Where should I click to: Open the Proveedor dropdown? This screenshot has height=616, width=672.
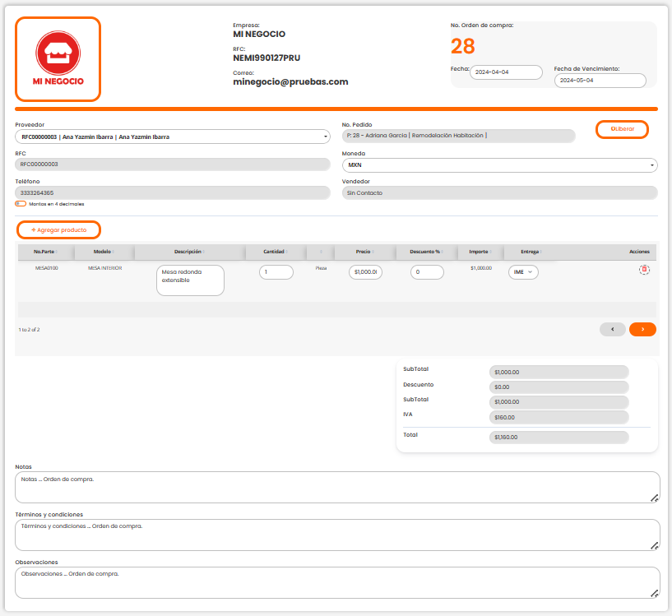[172, 137]
